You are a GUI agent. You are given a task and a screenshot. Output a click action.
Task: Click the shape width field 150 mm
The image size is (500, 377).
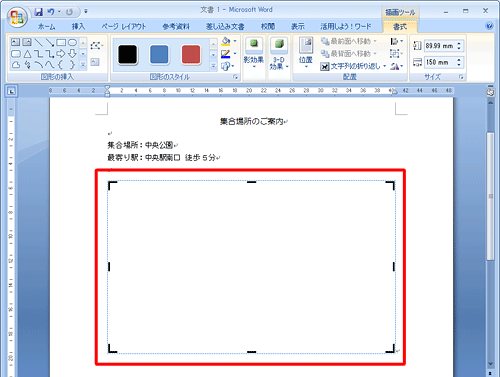[439, 62]
